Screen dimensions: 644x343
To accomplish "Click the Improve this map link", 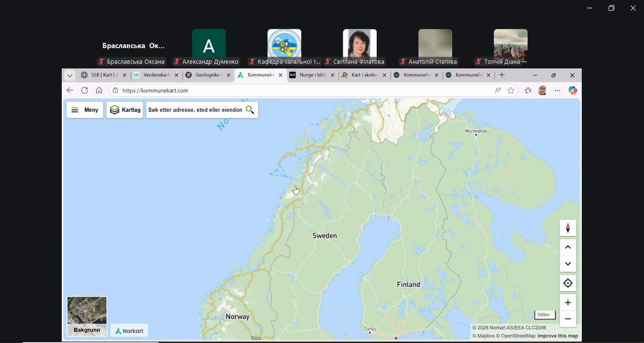I will coord(557,336).
